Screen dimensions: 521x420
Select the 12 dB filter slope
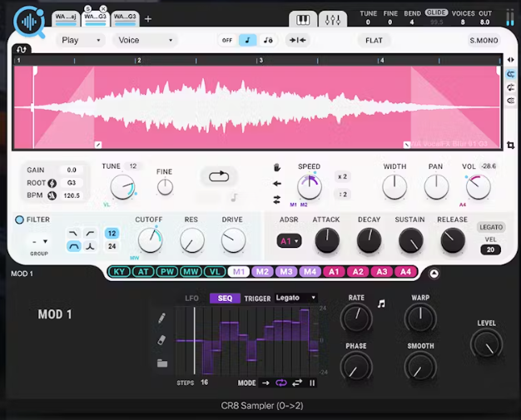pyautogui.click(x=112, y=234)
